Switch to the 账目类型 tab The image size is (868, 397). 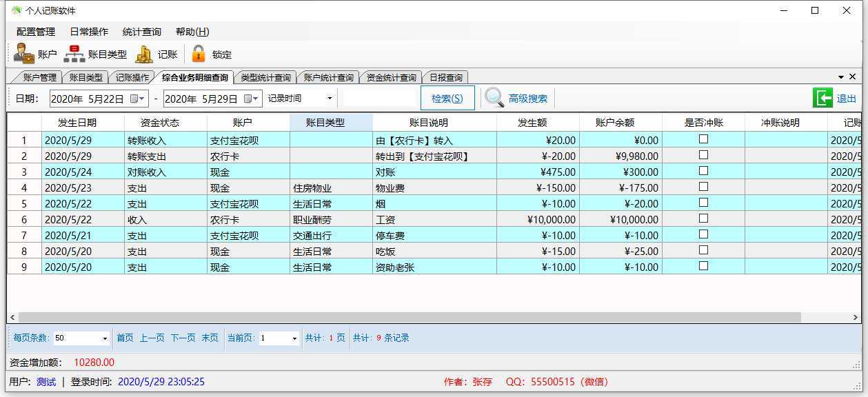coord(85,77)
